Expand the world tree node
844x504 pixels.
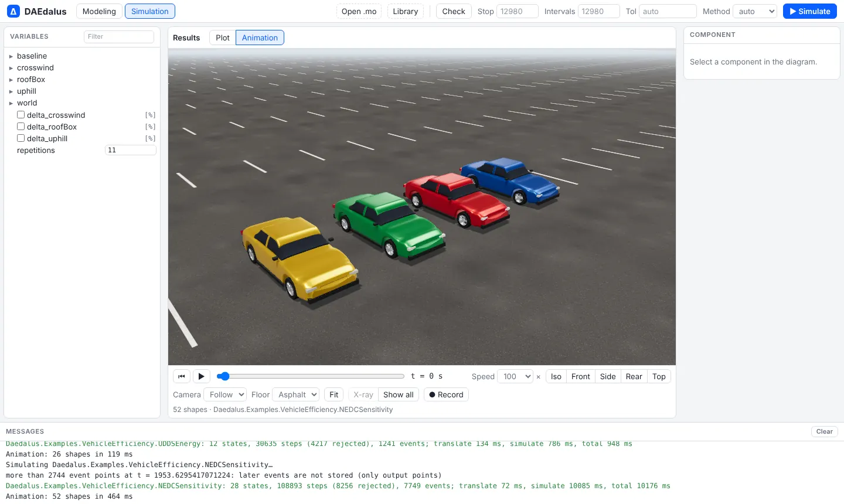click(11, 103)
